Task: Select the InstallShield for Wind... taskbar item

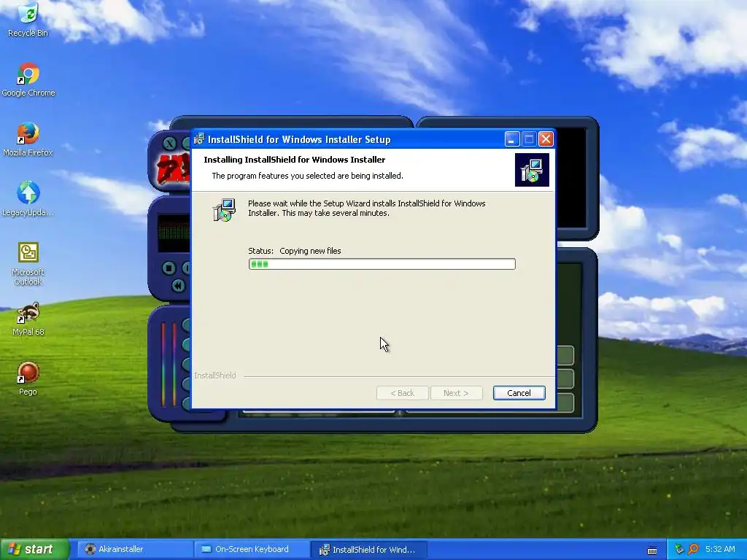Action: click(369, 549)
